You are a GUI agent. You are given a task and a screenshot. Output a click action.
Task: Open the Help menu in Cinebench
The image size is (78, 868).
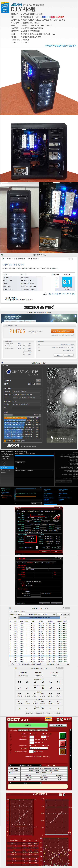(x=7, y=366)
